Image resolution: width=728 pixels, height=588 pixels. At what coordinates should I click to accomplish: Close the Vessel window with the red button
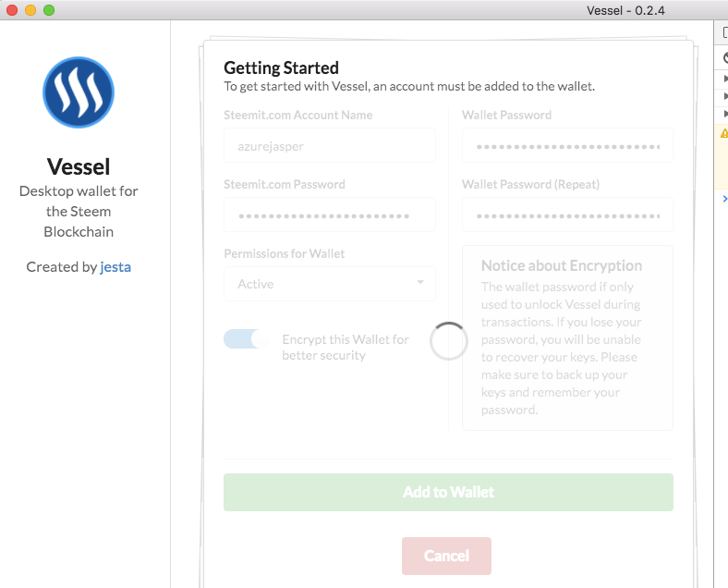12,10
